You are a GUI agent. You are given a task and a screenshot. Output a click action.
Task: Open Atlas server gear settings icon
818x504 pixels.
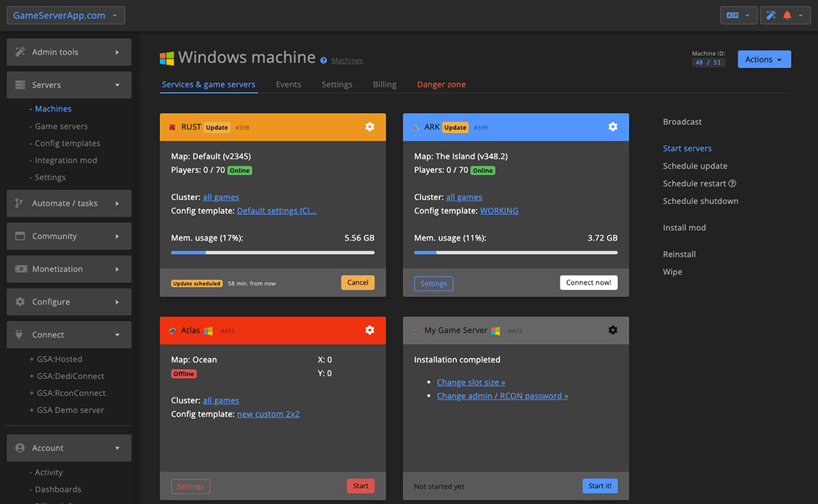click(x=369, y=330)
